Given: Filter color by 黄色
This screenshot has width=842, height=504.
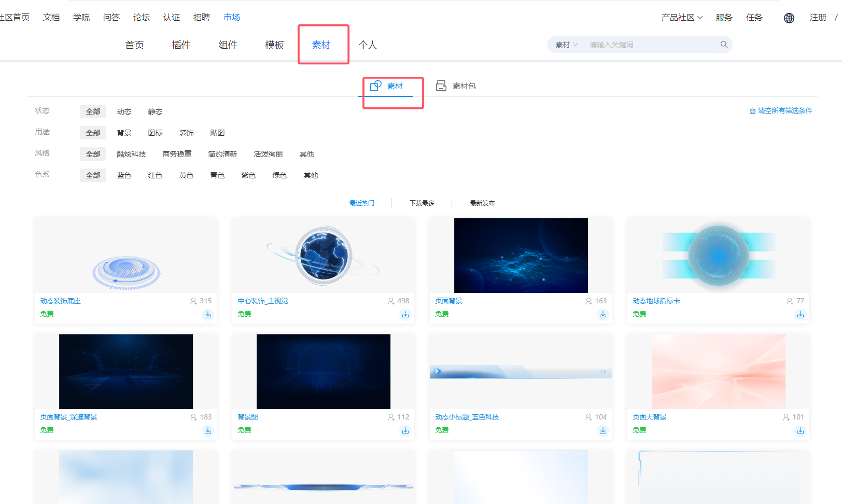Looking at the screenshot, I should click(186, 175).
